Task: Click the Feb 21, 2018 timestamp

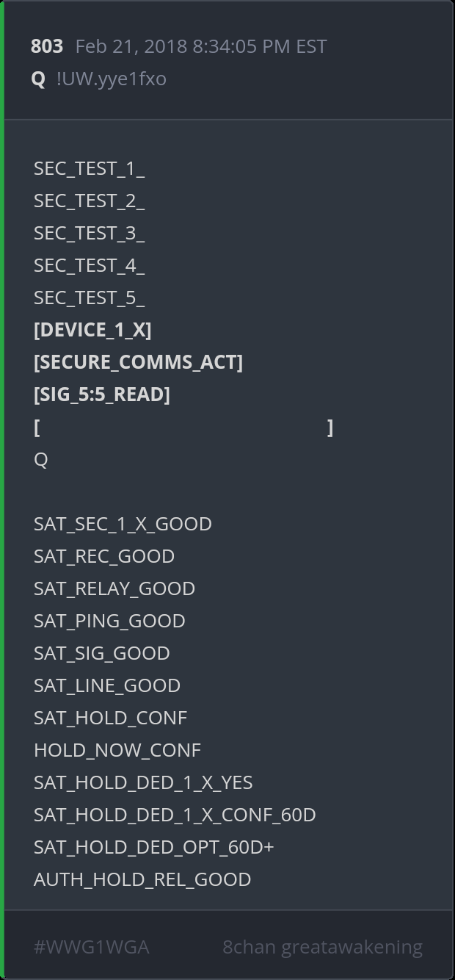Action: [200, 46]
